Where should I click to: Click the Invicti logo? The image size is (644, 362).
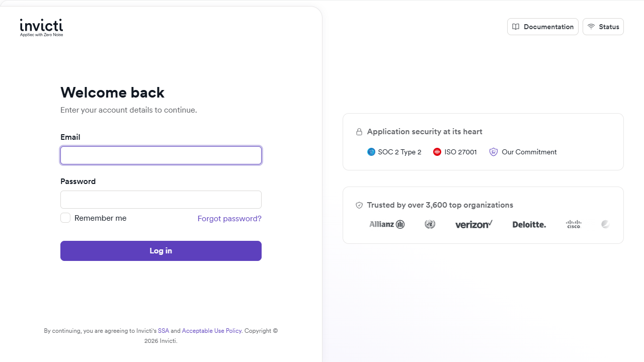click(41, 27)
